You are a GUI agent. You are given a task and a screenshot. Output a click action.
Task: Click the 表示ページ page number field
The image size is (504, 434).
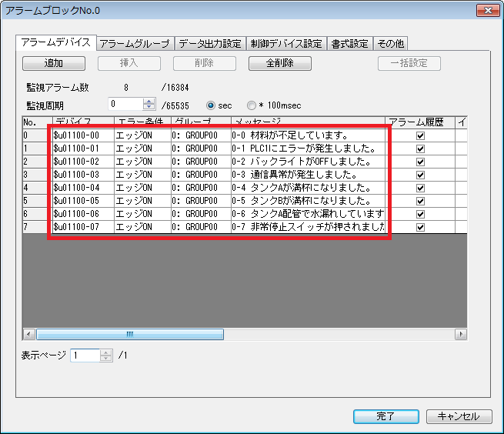(x=85, y=355)
